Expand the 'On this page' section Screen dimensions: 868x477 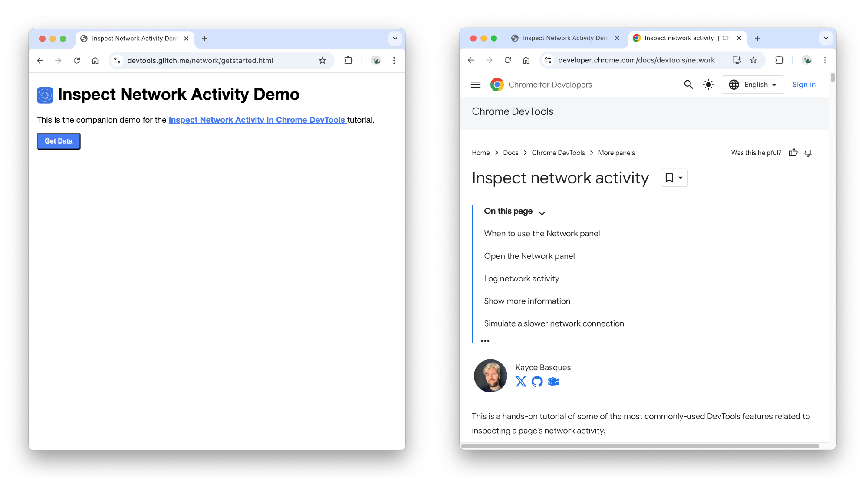pos(542,212)
